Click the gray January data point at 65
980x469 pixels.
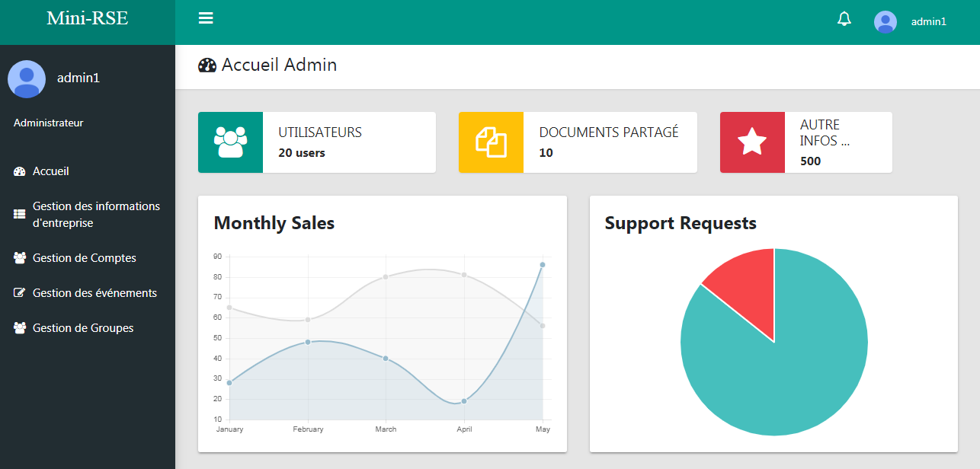[x=229, y=308]
